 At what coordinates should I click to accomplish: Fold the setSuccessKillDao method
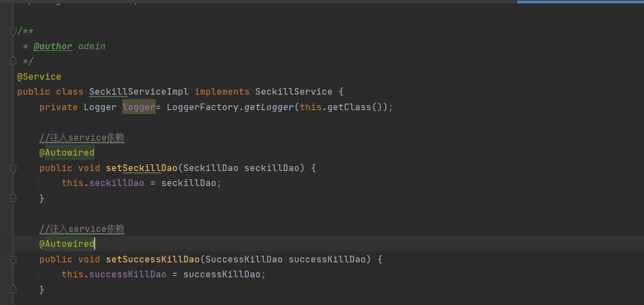(x=13, y=259)
